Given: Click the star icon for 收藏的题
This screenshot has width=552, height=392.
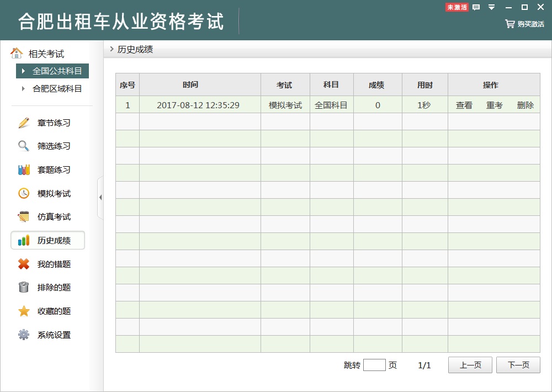Looking at the screenshot, I should click(x=24, y=311).
